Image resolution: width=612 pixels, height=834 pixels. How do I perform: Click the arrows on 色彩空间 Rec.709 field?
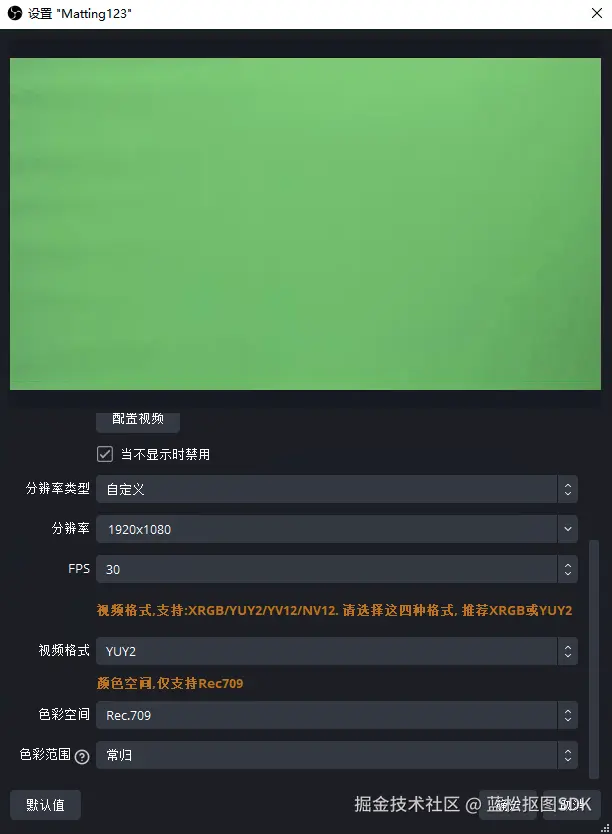(568, 715)
